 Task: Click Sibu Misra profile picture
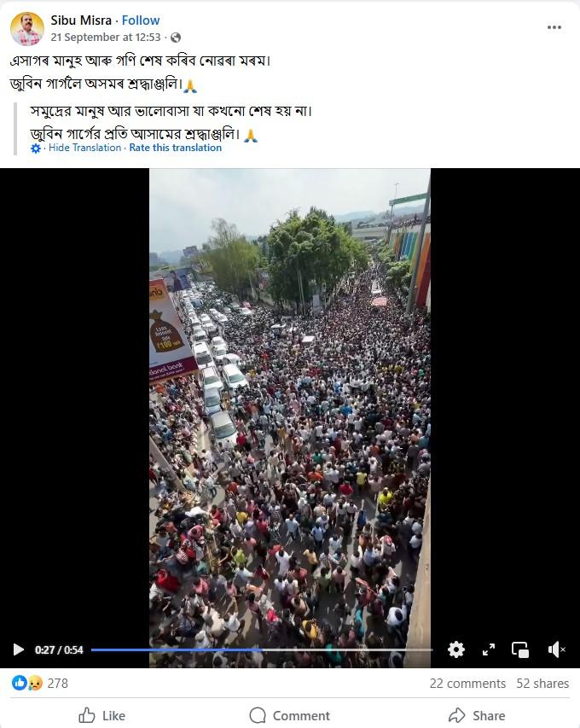click(x=27, y=29)
